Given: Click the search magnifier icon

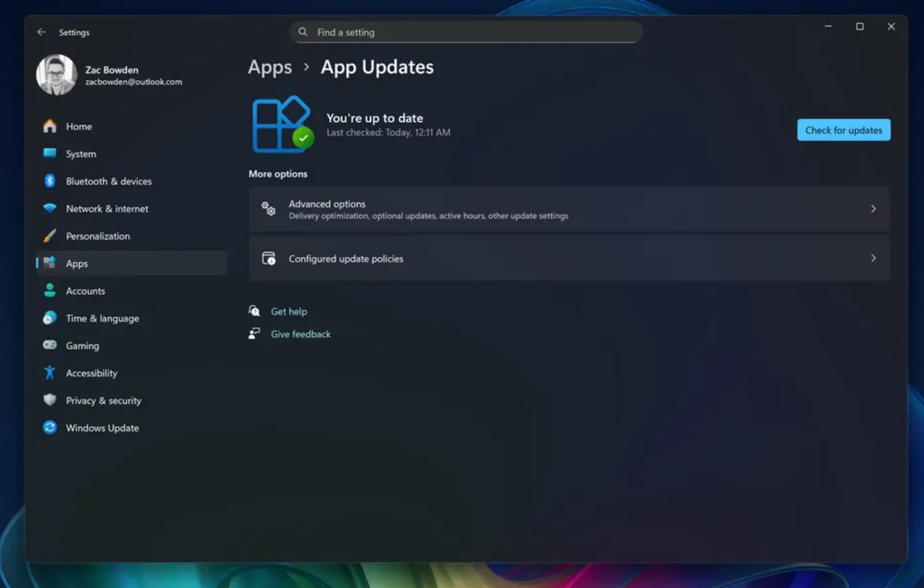Looking at the screenshot, I should 303,32.
